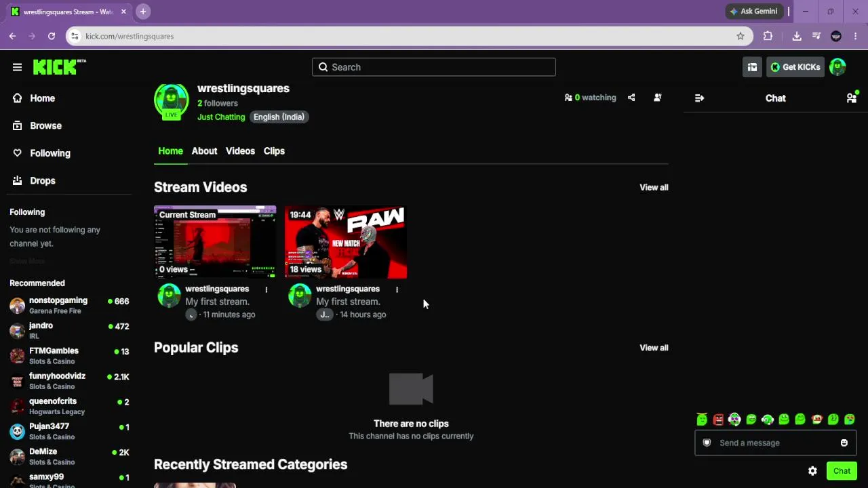Select the channel Home tab

171,151
